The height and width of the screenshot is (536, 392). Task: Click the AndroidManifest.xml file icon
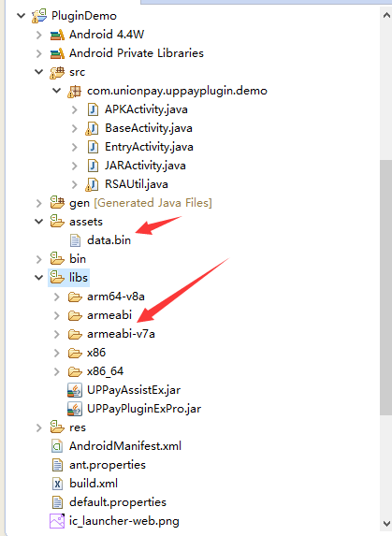pyautogui.click(x=57, y=446)
